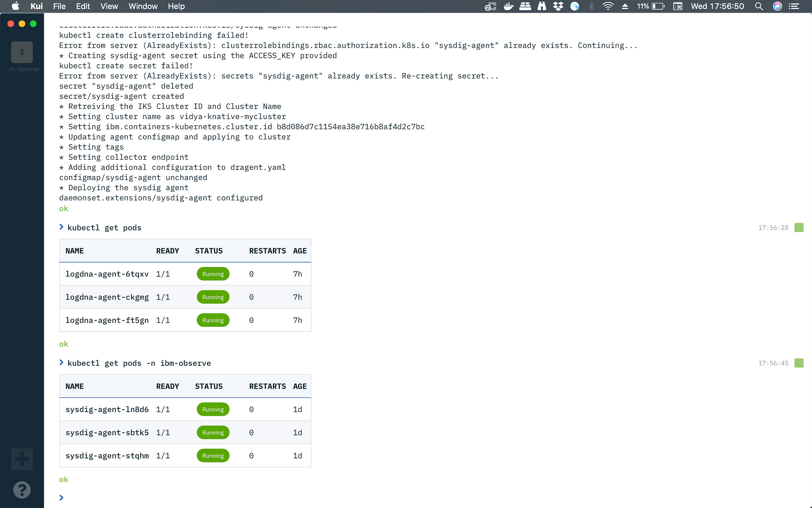Open the Dropbox menu bar icon
Image resolution: width=812 pixels, height=508 pixels.
tap(558, 6)
